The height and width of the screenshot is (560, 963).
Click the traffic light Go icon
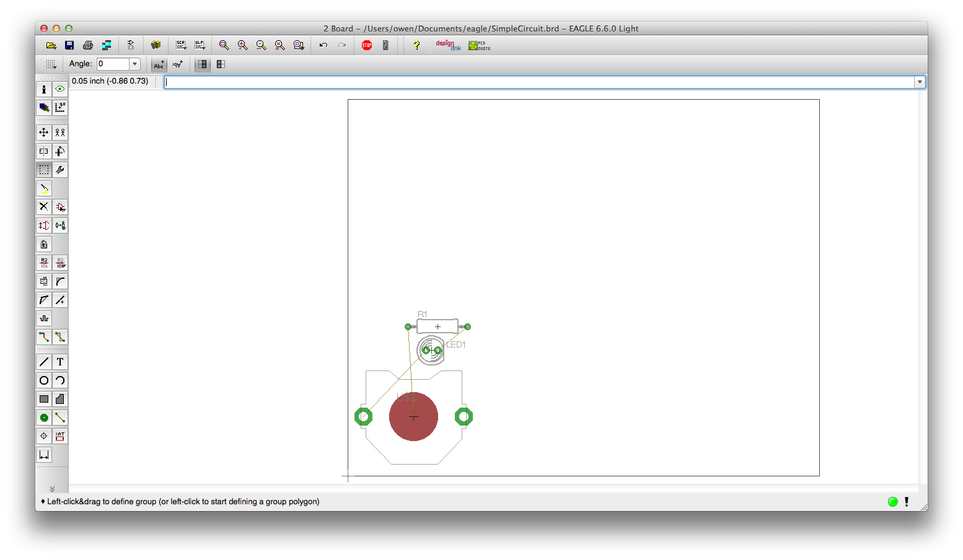click(x=385, y=45)
